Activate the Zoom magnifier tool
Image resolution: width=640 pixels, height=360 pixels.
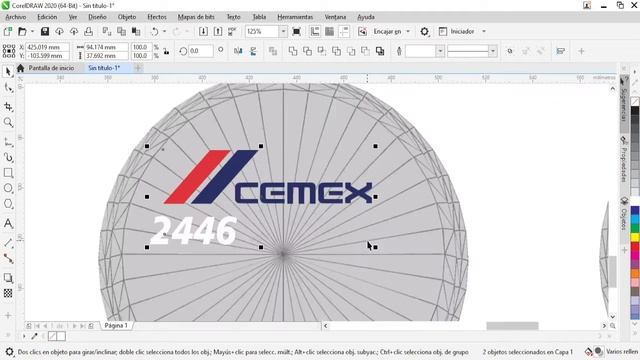tap(8, 122)
